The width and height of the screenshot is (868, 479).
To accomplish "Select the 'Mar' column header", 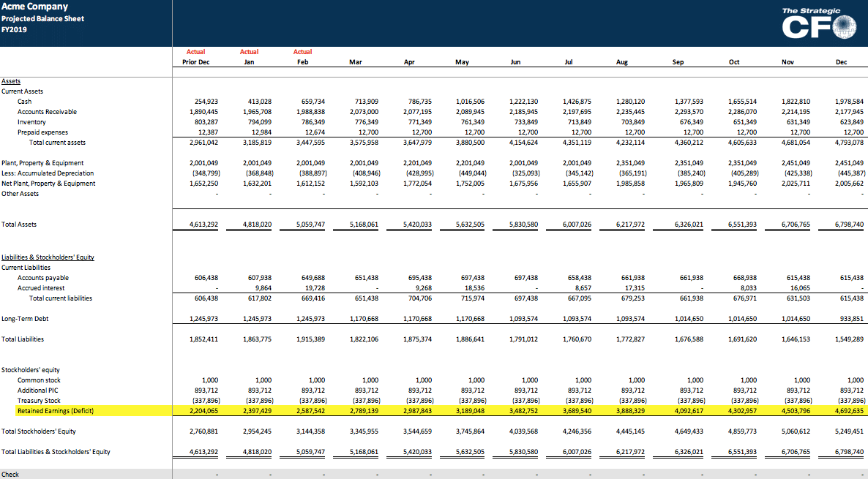I will click(356, 62).
